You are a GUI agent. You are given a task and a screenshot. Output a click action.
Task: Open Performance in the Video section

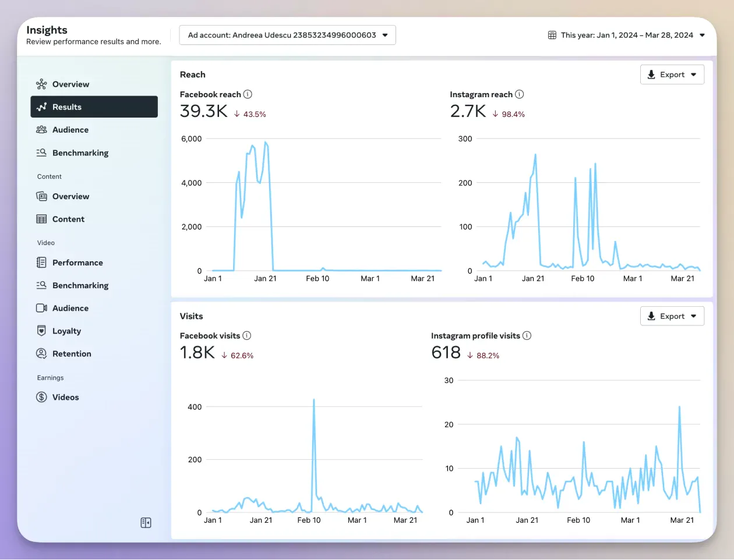coord(77,263)
